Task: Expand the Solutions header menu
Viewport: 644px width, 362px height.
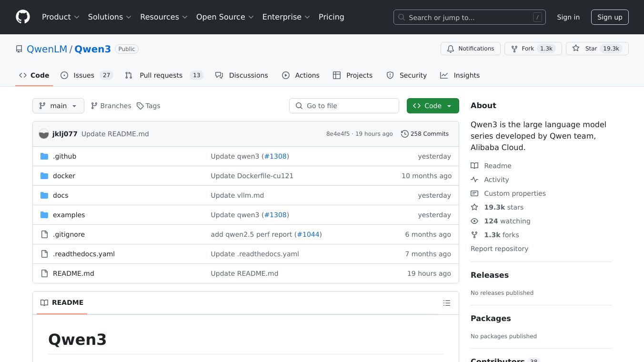Action: 109,17
